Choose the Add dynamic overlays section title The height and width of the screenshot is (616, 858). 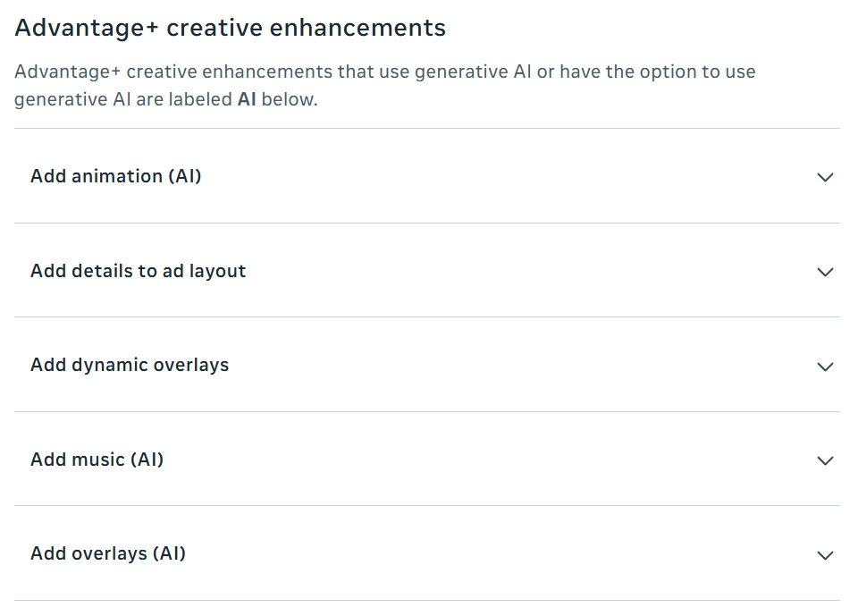[x=130, y=366]
